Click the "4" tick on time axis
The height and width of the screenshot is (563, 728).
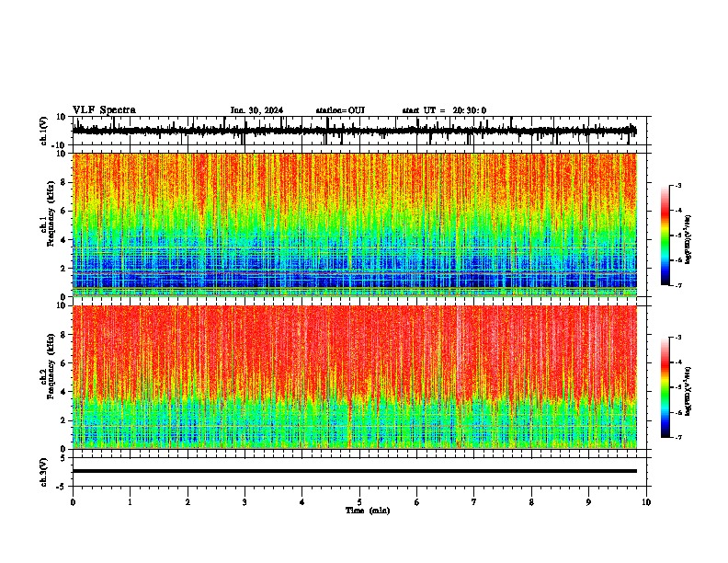(302, 502)
